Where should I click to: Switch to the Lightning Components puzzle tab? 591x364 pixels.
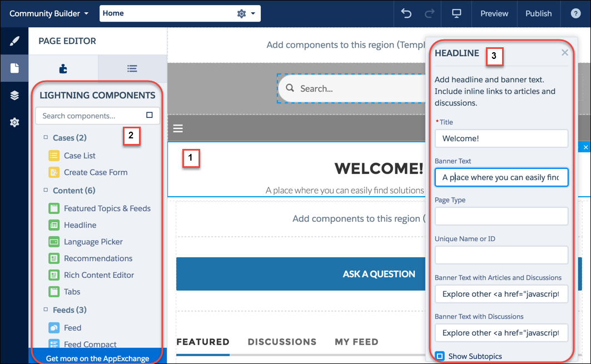(63, 68)
